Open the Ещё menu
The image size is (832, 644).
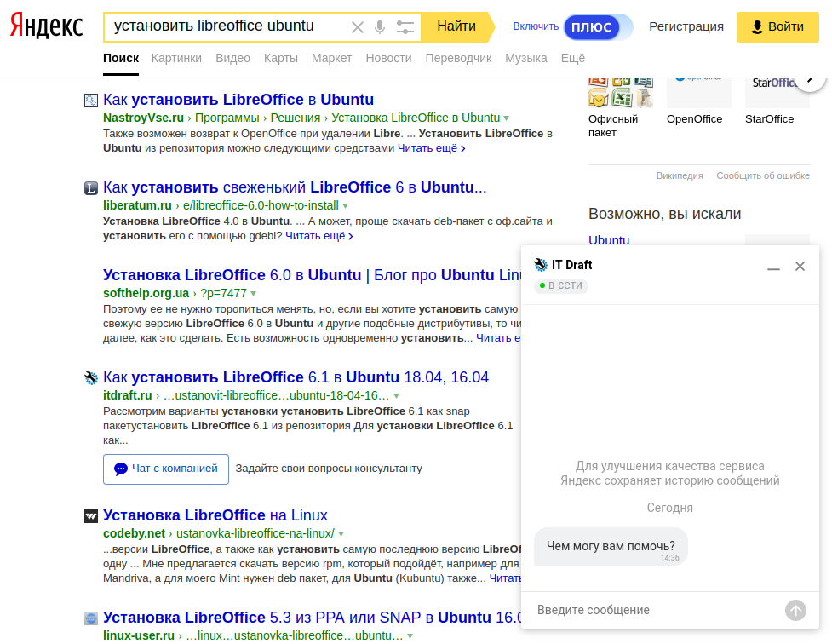[x=573, y=58]
